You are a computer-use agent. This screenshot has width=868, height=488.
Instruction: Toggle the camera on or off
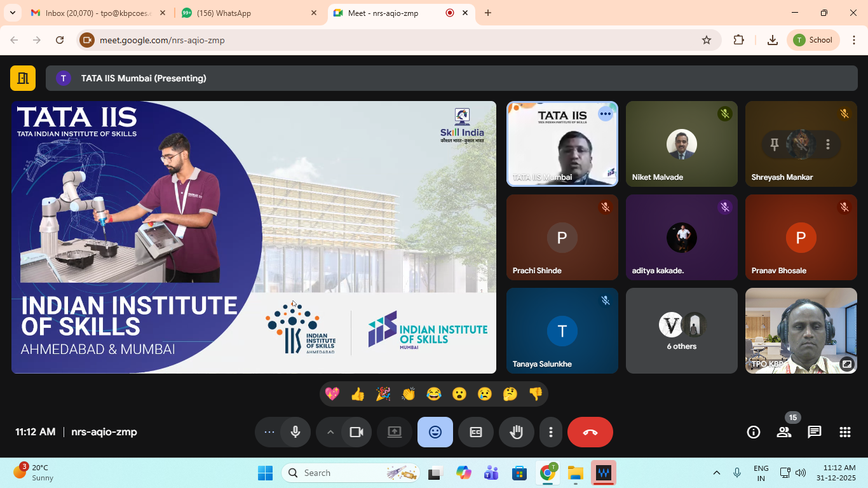356,432
